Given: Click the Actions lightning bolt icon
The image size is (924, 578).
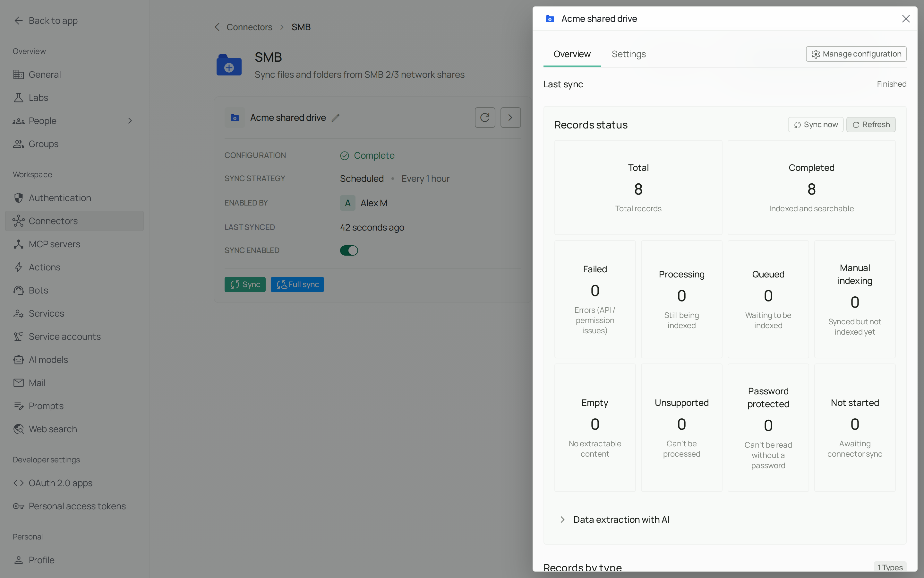Looking at the screenshot, I should tap(18, 267).
